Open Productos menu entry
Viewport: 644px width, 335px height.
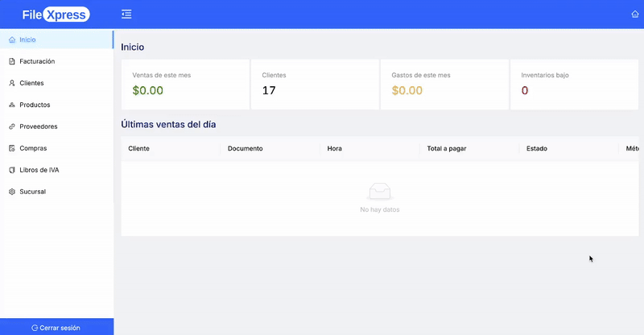coord(56,105)
